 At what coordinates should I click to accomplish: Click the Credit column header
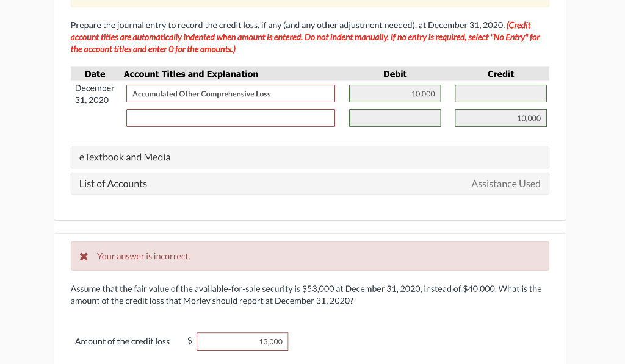pos(500,74)
